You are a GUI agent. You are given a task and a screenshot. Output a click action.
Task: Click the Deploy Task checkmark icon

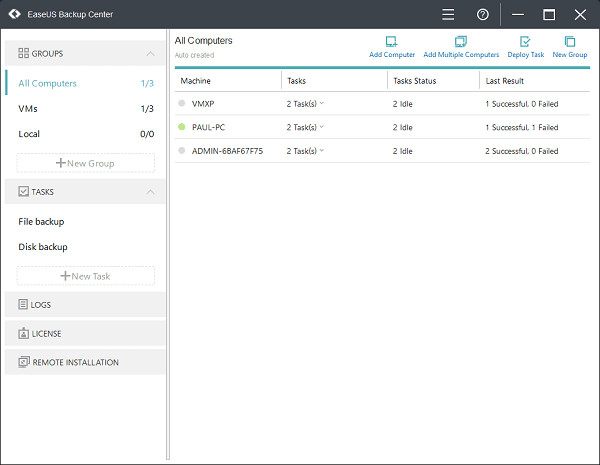coord(525,41)
